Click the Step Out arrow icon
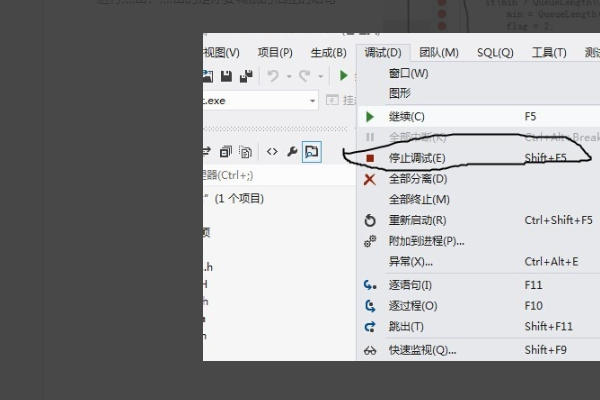The image size is (600, 400). tap(370, 327)
